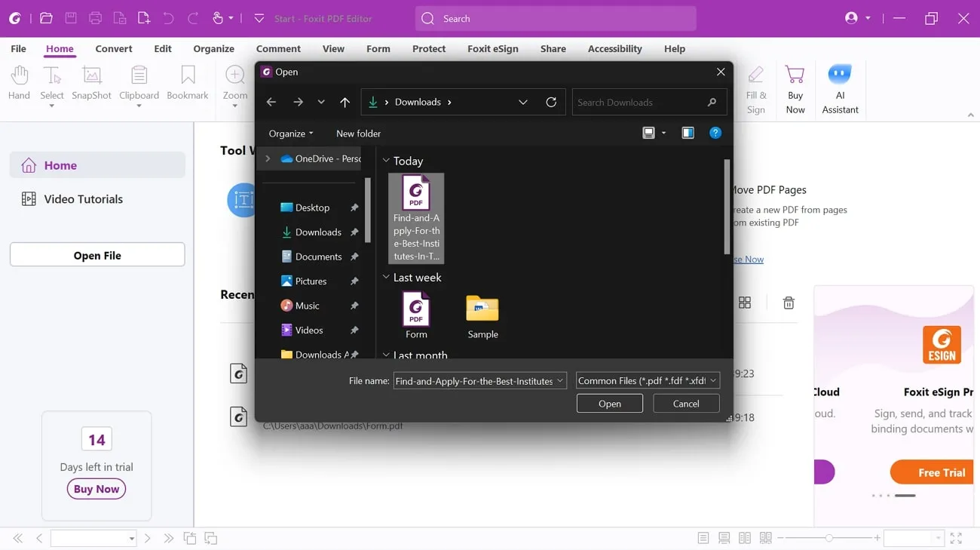Switch to the Organize tab
Image resolution: width=980 pixels, height=550 pixels.
214,48
